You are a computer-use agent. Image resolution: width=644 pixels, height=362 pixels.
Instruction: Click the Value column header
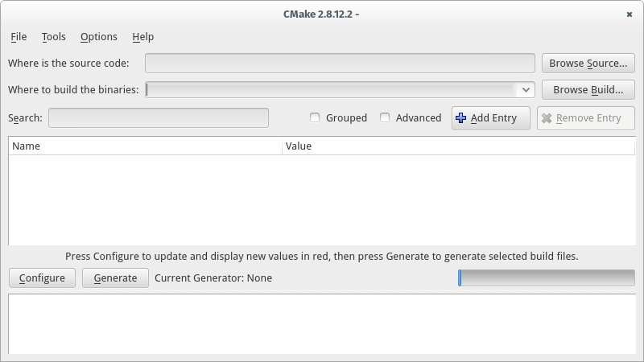458,146
